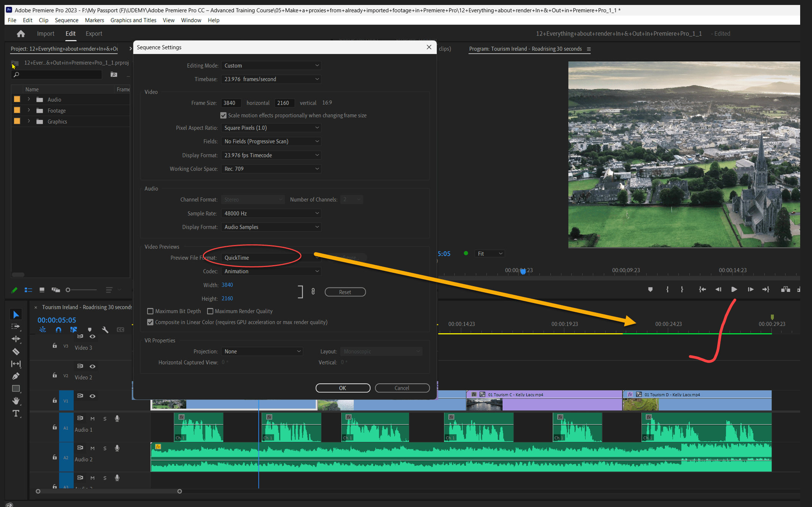
Task: Select the Ripple Edit tool
Action: point(16,339)
